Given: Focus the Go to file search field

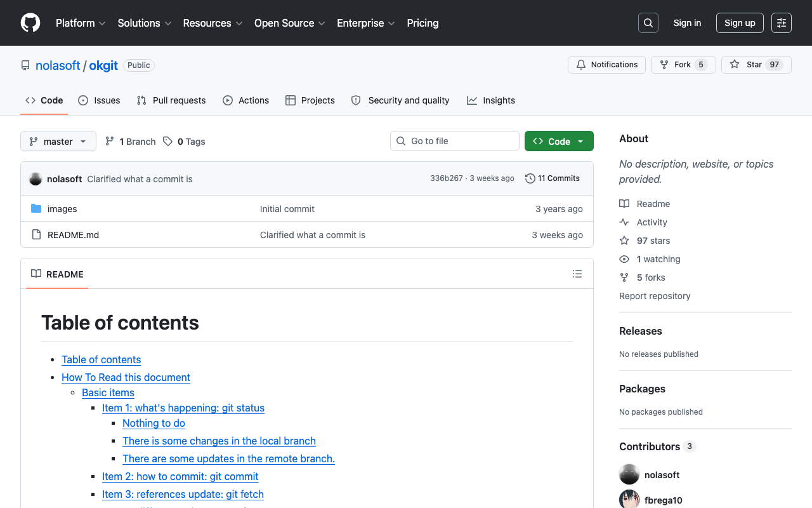Looking at the screenshot, I should [455, 141].
